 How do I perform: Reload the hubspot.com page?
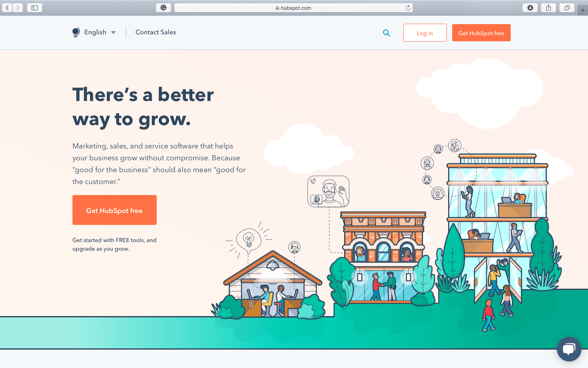tap(408, 8)
